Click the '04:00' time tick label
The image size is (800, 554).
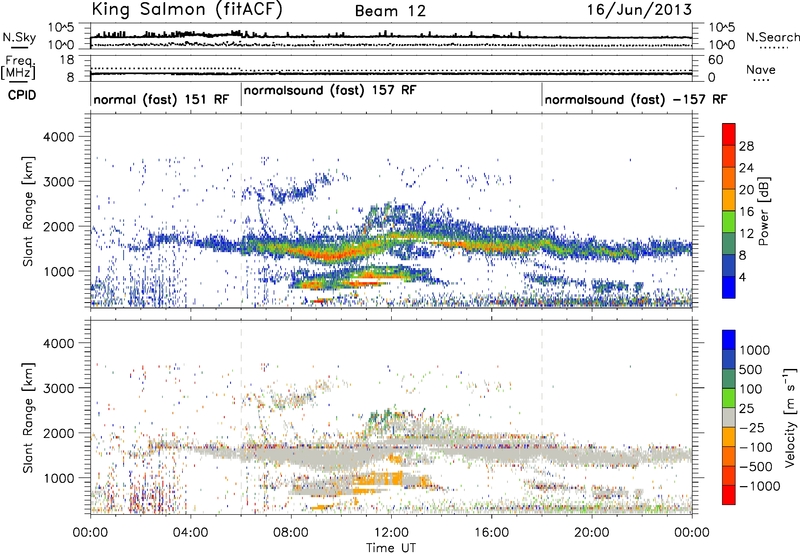[x=190, y=533]
